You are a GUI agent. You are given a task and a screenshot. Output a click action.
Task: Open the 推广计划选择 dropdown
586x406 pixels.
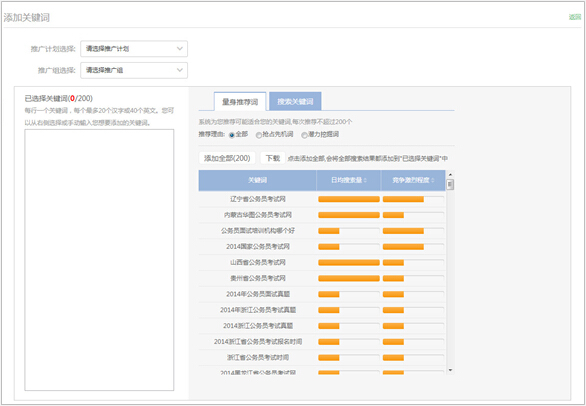click(134, 49)
